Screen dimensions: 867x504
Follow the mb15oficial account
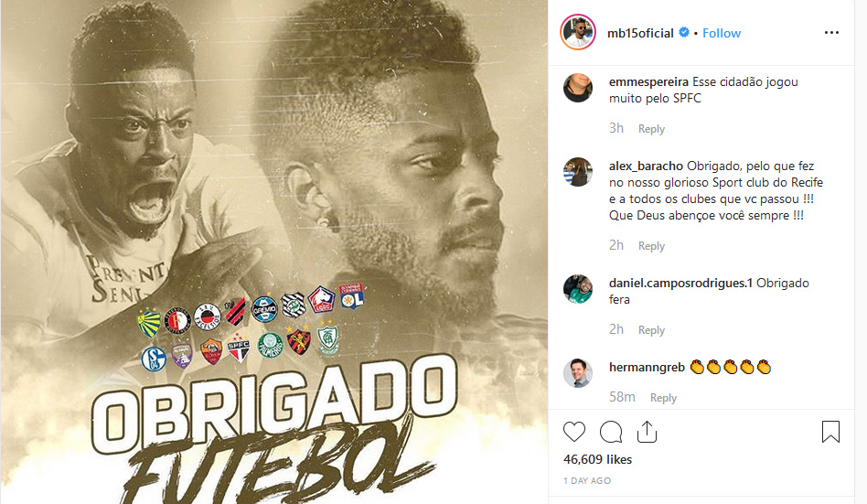(722, 33)
